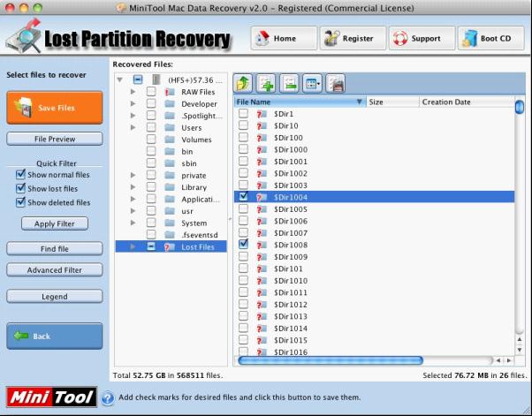
Task: Click the Developer folder icon
Action: (x=170, y=104)
